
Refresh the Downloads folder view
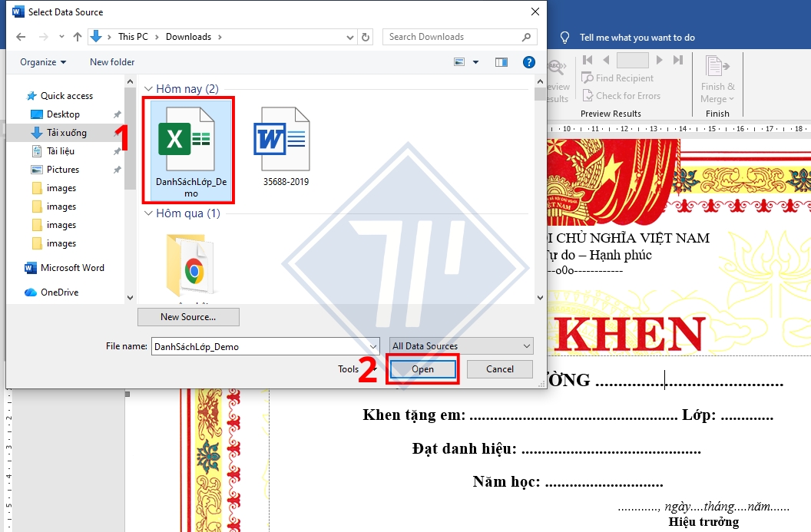pos(365,37)
